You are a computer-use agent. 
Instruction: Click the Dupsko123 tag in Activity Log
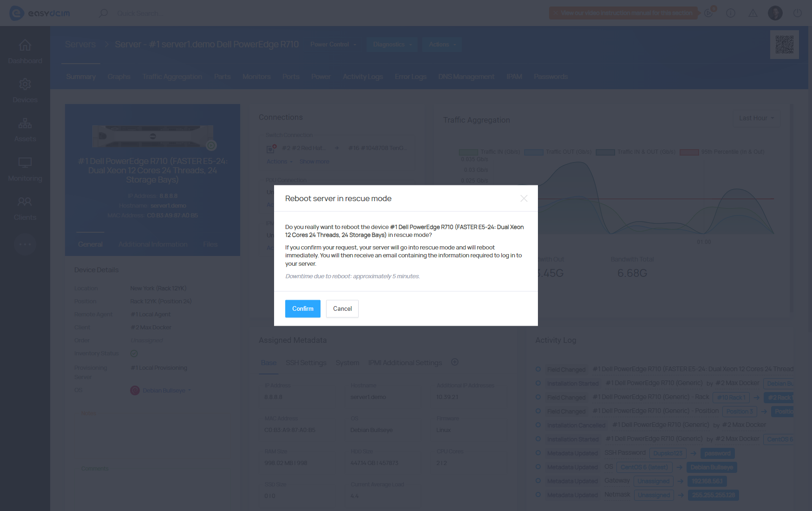click(668, 453)
